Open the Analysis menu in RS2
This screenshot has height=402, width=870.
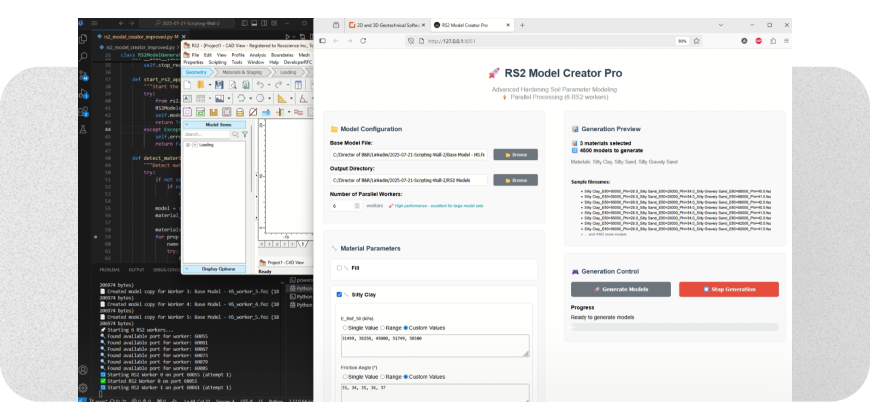pyautogui.click(x=259, y=54)
